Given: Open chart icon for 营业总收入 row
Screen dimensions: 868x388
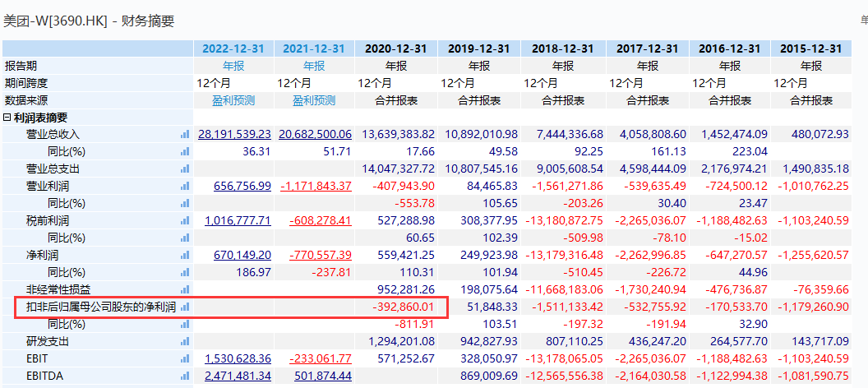Looking at the screenshot, I should pyautogui.click(x=185, y=135).
